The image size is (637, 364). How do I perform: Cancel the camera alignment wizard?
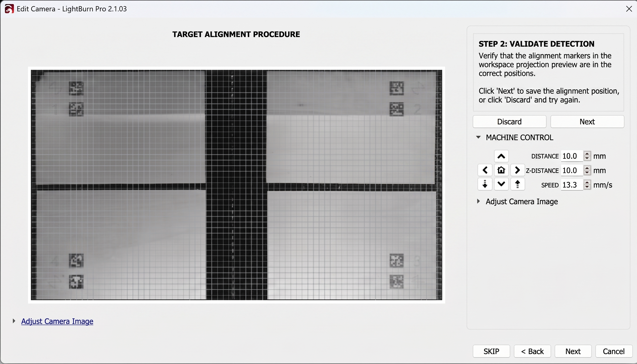click(x=614, y=351)
